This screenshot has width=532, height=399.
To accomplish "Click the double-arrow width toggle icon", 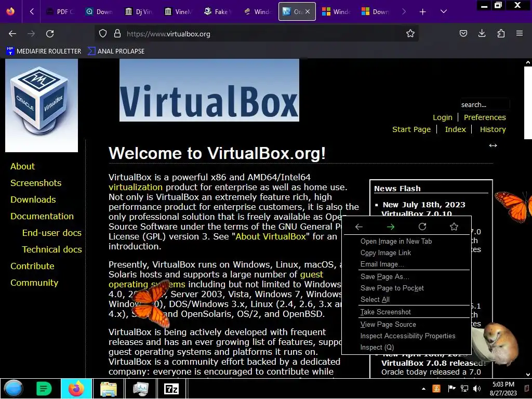I will point(493,145).
